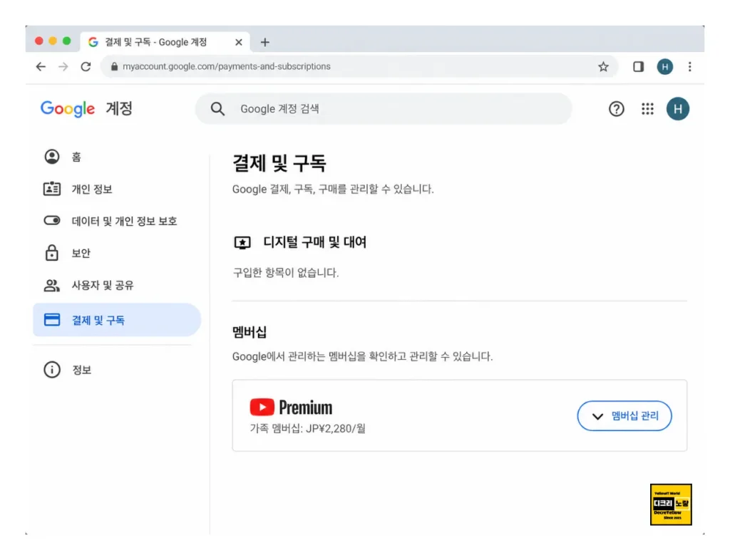730x560 pixels.
Task: Select the 결제 및 구독 - Google 계정 tab
Action: [x=165, y=42]
